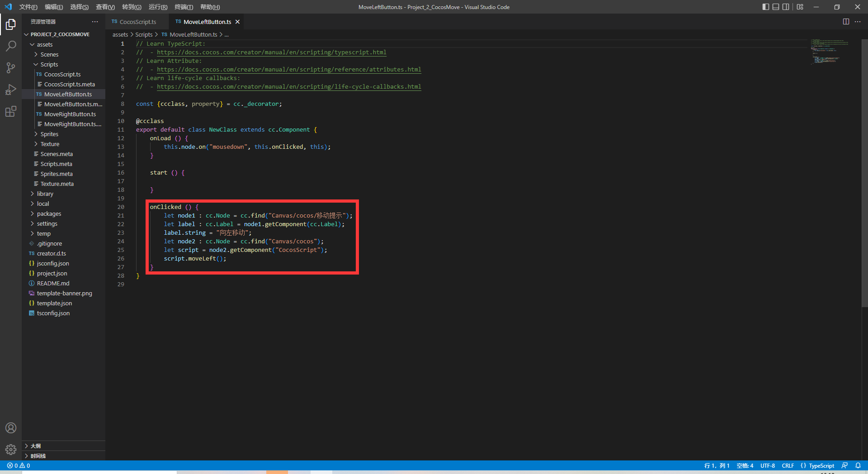Image resolution: width=868 pixels, height=474 pixels.
Task: Switch to the CocosScript.ts tab
Action: (x=137, y=22)
